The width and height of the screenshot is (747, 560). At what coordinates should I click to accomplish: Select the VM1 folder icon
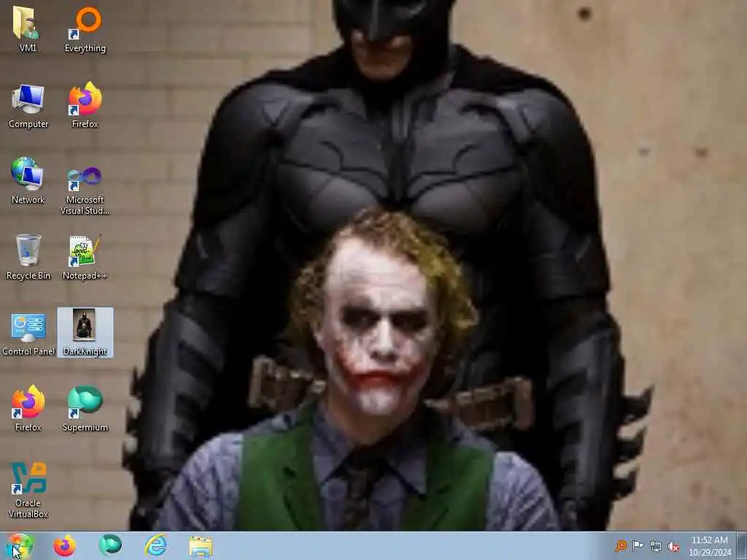pos(28,28)
